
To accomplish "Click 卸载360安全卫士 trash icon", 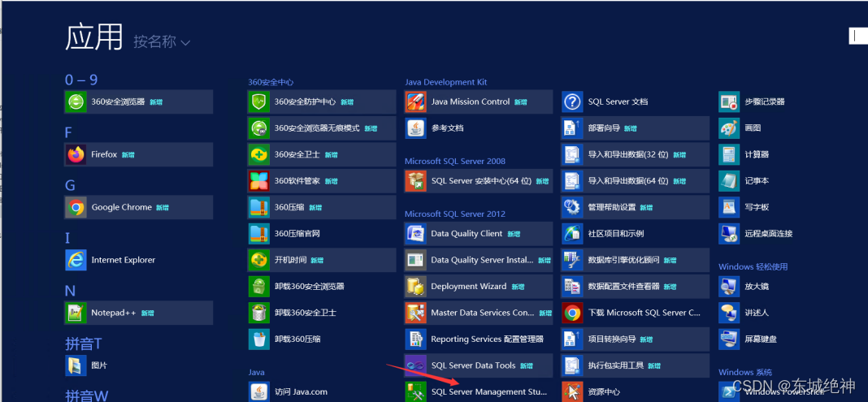I will 259,313.
